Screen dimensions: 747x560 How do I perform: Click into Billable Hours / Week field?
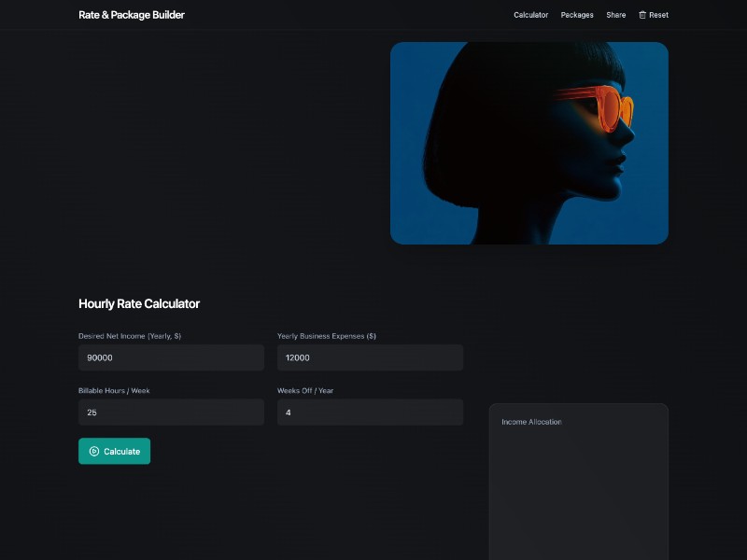(171, 413)
